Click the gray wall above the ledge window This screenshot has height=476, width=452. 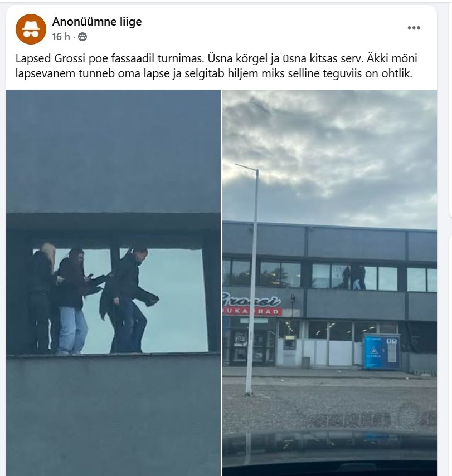click(113, 151)
